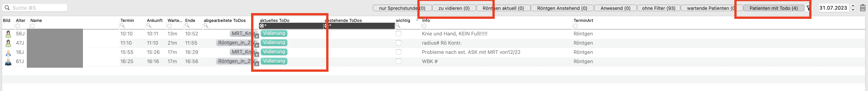Select the ohne Filter (93) tab
The height and width of the screenshot is (91, 868).
click(x=658, y=8)
